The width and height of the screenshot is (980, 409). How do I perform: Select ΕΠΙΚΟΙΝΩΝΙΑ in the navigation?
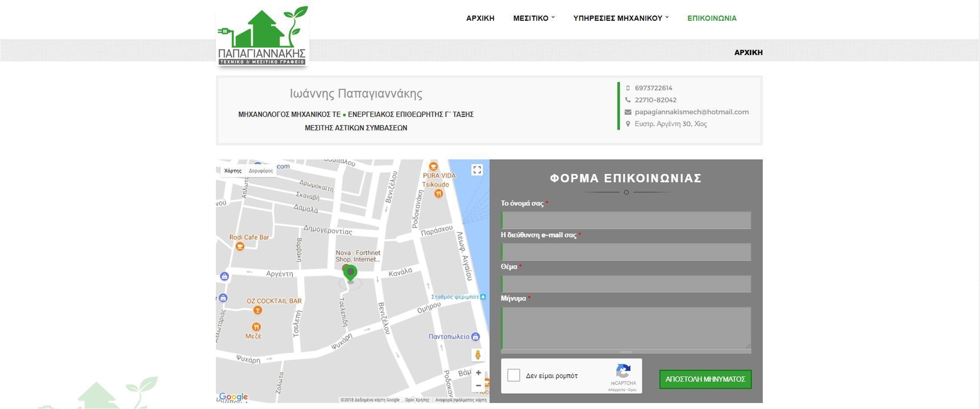(712, 18)
